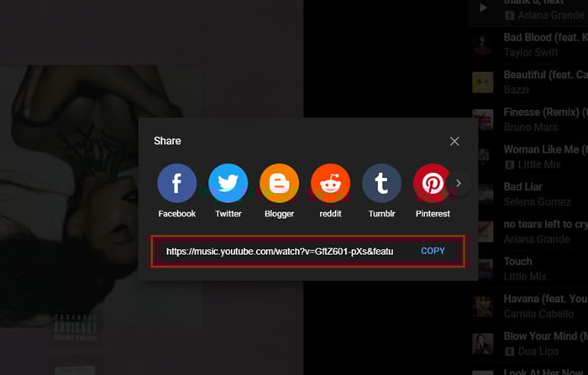588x375 pixels.
Task: Open the Bad Blood thumbnail
Action: pyautogui.click(x=482, y=44)
